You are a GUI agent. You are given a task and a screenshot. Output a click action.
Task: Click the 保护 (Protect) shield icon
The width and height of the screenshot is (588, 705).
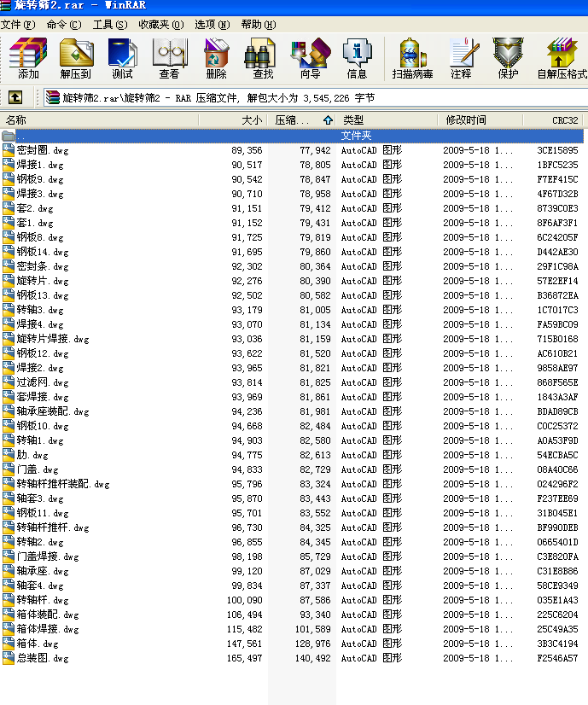tap(508, 58)
